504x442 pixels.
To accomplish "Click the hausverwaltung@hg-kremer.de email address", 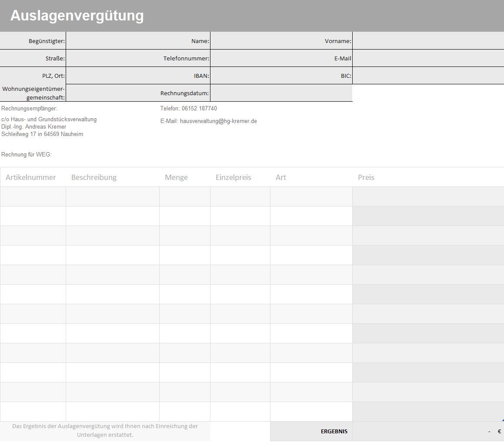I will point(218,121).
